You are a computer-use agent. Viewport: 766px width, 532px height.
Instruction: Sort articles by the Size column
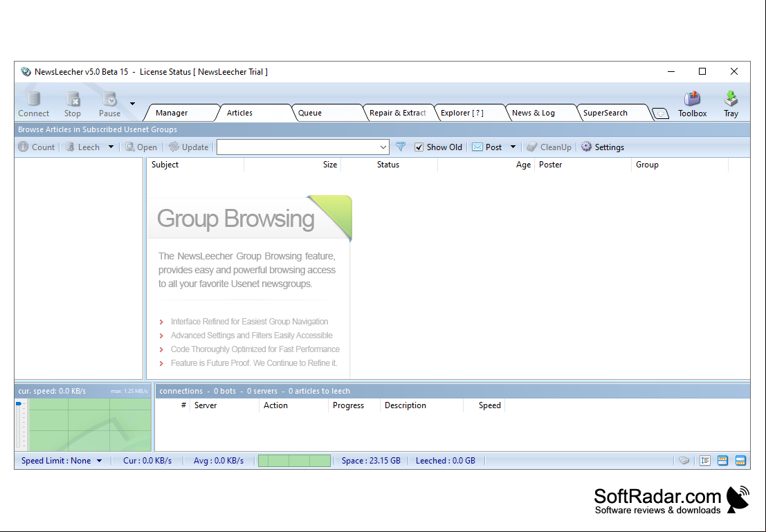click(292, 165)
